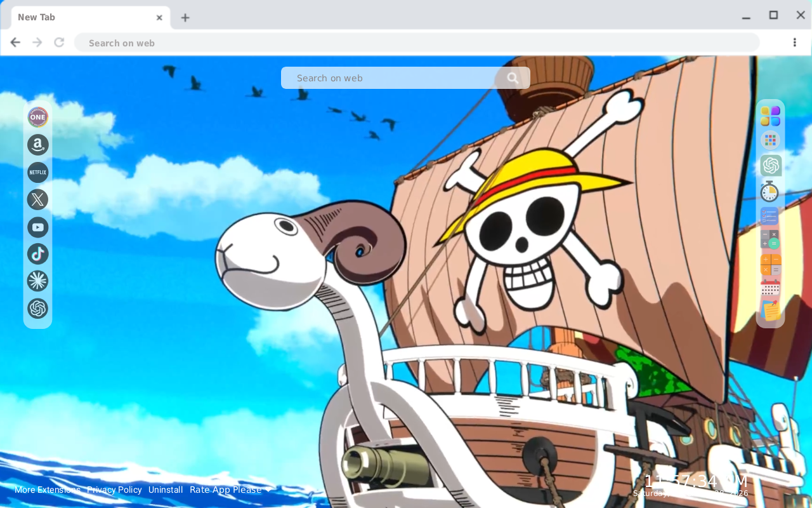The width and height of the screenshot is (812, 508).
Task: Click the date text under the clock
Action: tap(690, 493)
